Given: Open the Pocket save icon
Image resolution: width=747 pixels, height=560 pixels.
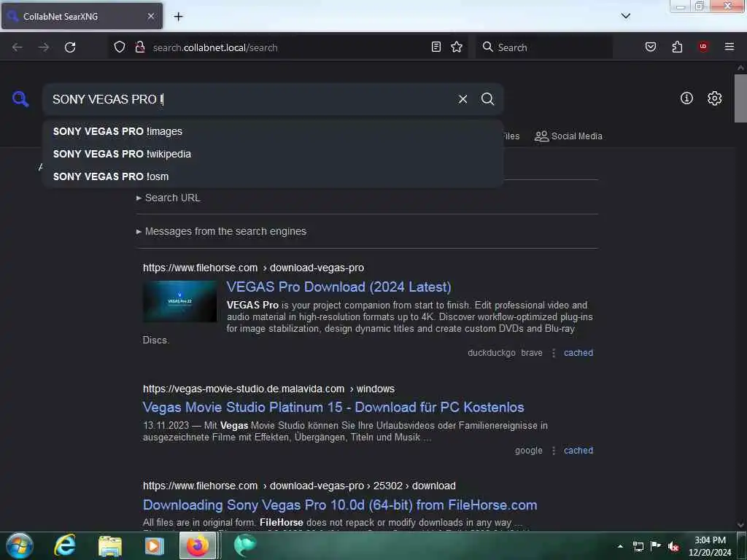Looking at the screenshot, I should pyautogui.click(x=650, y=47).
